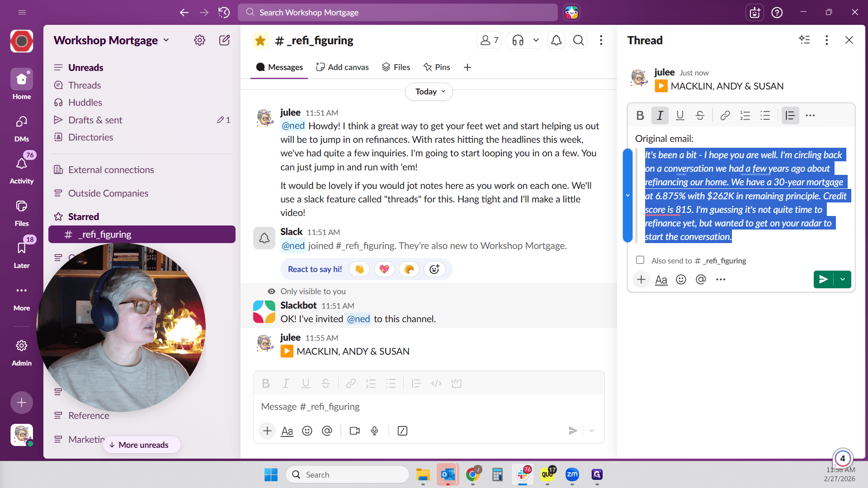Compose a new message
Viewport: 868px width, 488px height.
pyautogui.click(x=225, y=40)
